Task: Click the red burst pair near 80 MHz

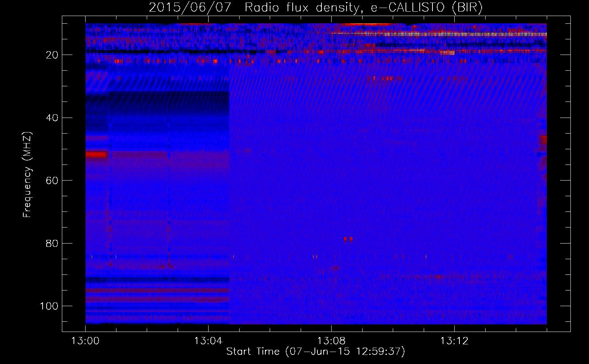Action: (348, 239)
